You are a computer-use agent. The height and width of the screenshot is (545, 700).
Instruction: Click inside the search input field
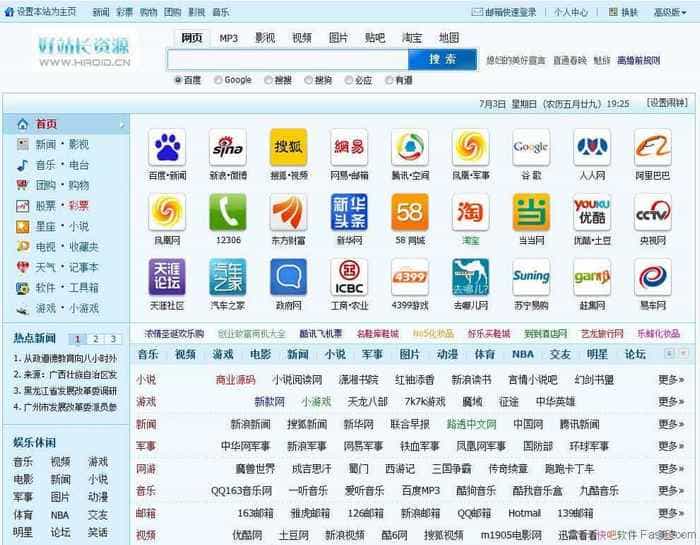coord(288,60)
